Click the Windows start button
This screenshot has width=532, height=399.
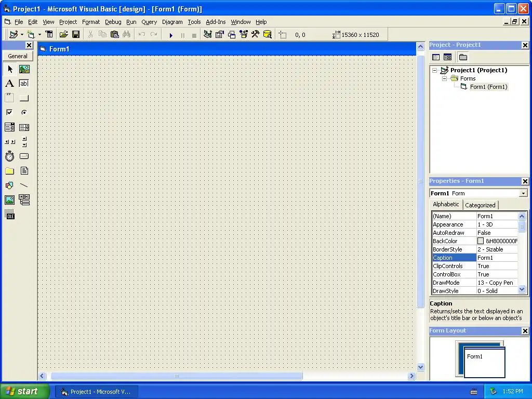click(25, 391)
